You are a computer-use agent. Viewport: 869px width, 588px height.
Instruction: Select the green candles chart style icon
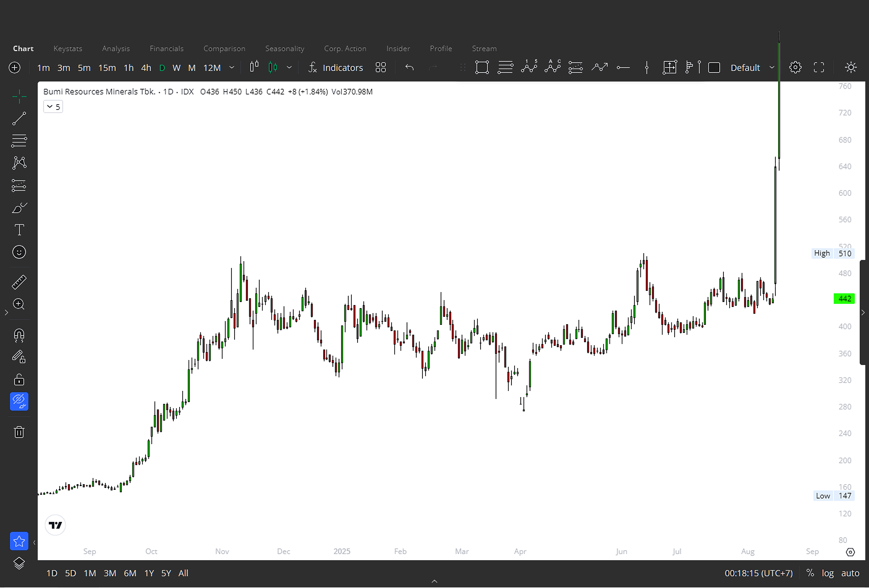(x=273, y=67)
